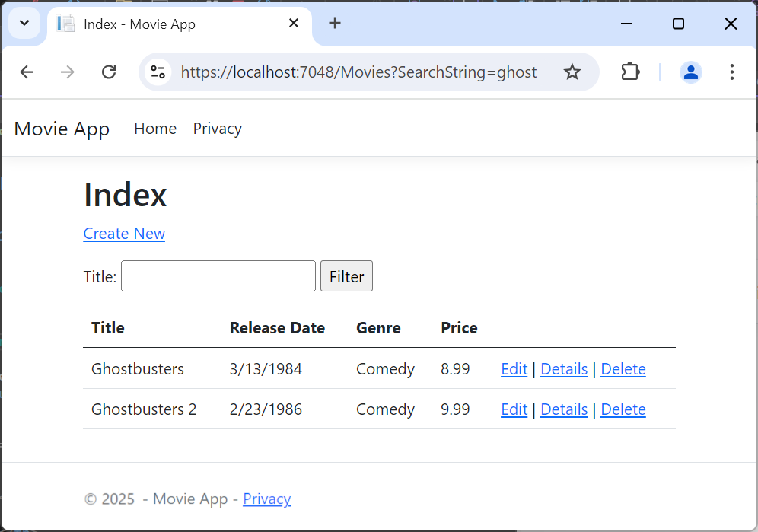Viewport: 758px width, 532px height.
Task: Open the browser Extensions icon
Action: pyautogui.click(x=629, y=72)
